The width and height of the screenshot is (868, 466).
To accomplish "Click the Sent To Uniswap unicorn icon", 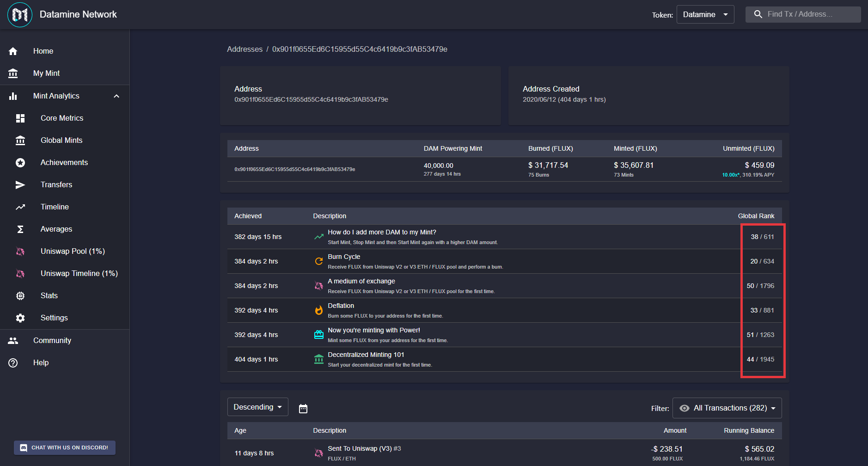I will 319,453.
